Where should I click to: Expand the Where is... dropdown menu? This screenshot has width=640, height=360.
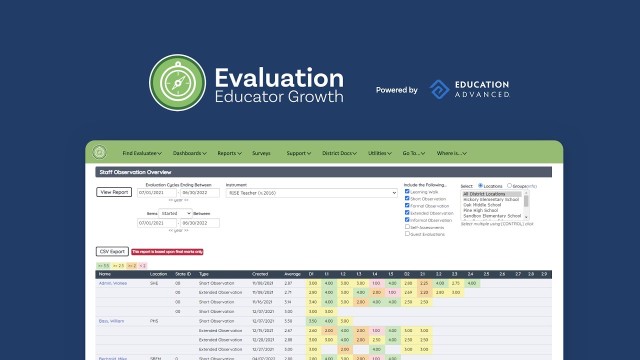[451, 153]
